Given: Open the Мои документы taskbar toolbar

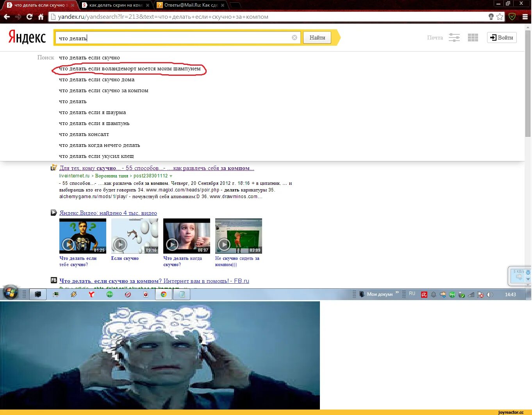Looking at the screenshot, I should (x=376, y=294).
